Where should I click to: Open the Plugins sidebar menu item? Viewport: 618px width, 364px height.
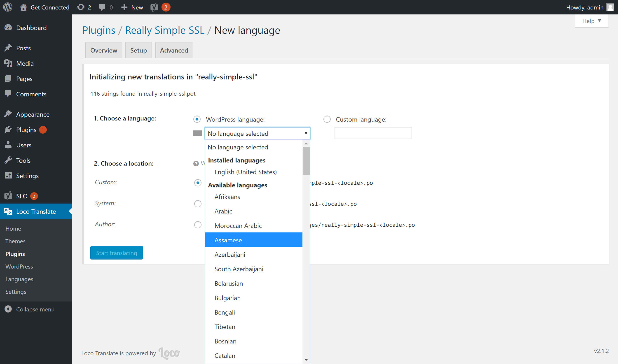(x=36, y=130)
